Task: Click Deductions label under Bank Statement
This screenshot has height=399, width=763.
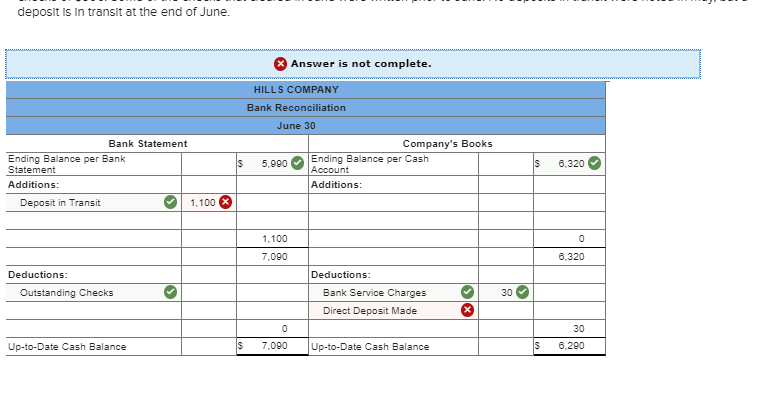Action: (x=38, y=274)
